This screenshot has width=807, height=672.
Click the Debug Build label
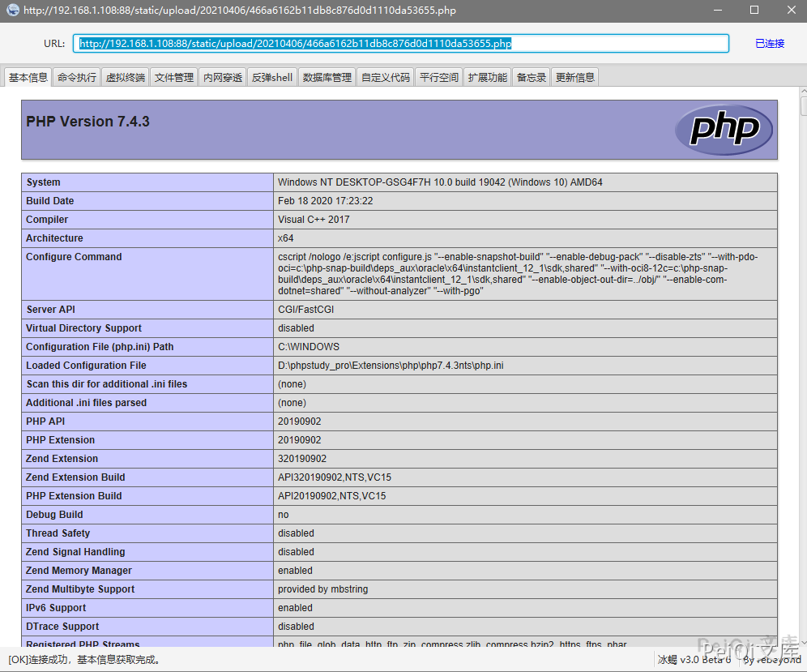pyautogui.click(x=54, y=515)
